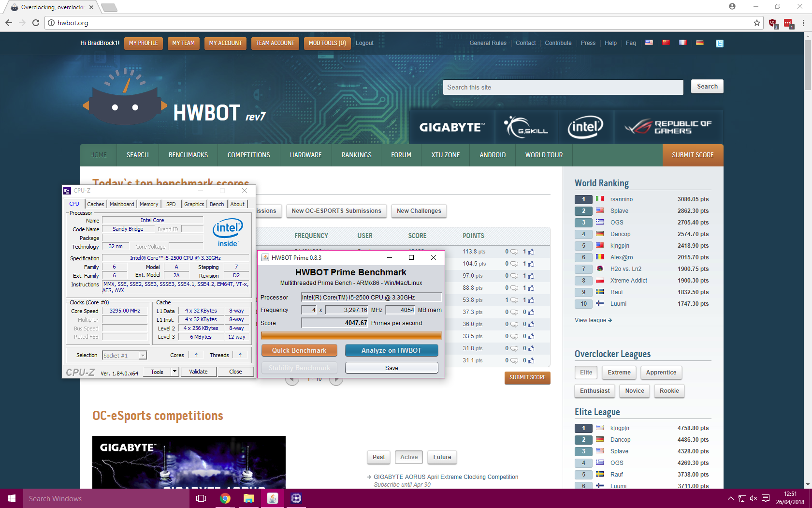
Task: Focus the Search Windows taskbar box
Action: coord(106,498)
